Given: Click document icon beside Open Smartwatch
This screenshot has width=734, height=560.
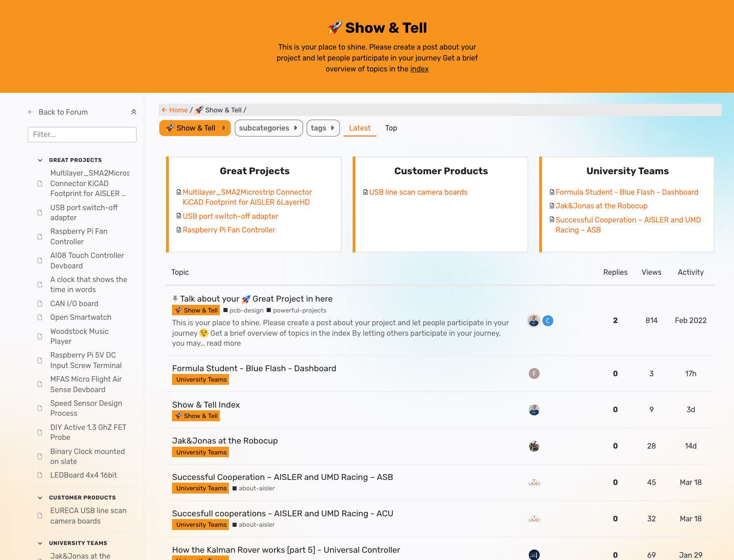Looking at the screenshot, I should pos(40,317).
